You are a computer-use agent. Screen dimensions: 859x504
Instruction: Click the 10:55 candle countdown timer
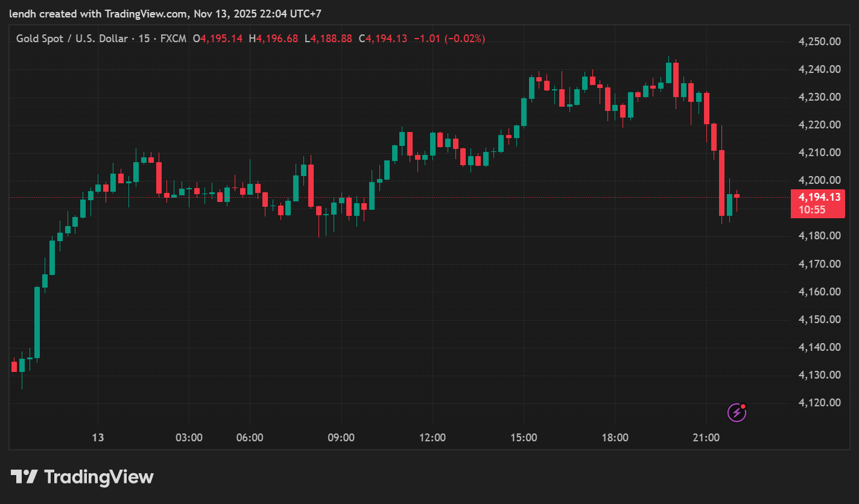click(811, 210)
